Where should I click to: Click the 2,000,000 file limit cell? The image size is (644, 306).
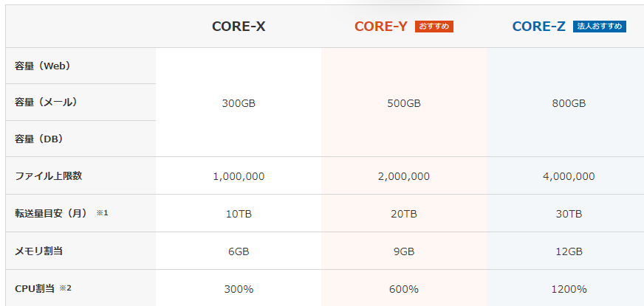404,176
